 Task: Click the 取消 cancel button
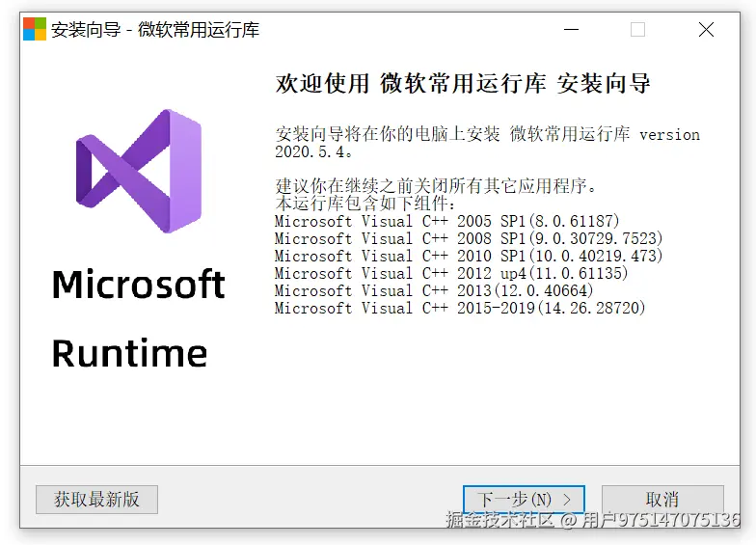point(662,500)
